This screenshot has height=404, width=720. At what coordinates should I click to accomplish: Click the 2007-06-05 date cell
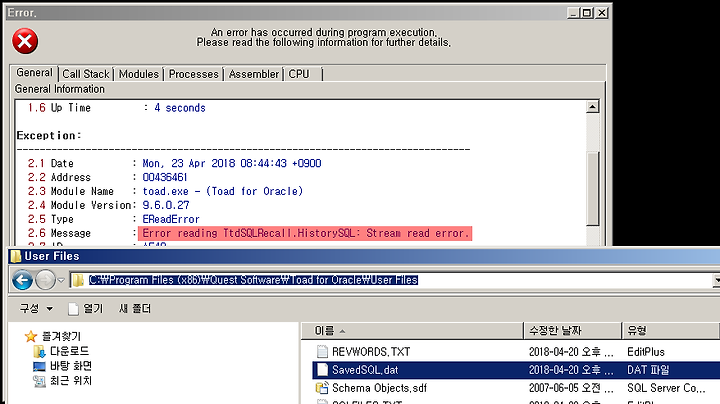571,388
